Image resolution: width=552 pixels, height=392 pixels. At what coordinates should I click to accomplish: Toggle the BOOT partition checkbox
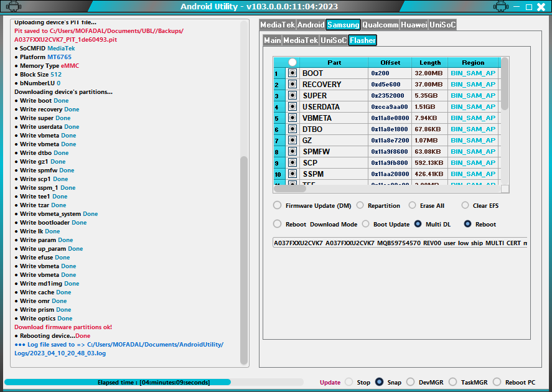[x=292, y=73]
